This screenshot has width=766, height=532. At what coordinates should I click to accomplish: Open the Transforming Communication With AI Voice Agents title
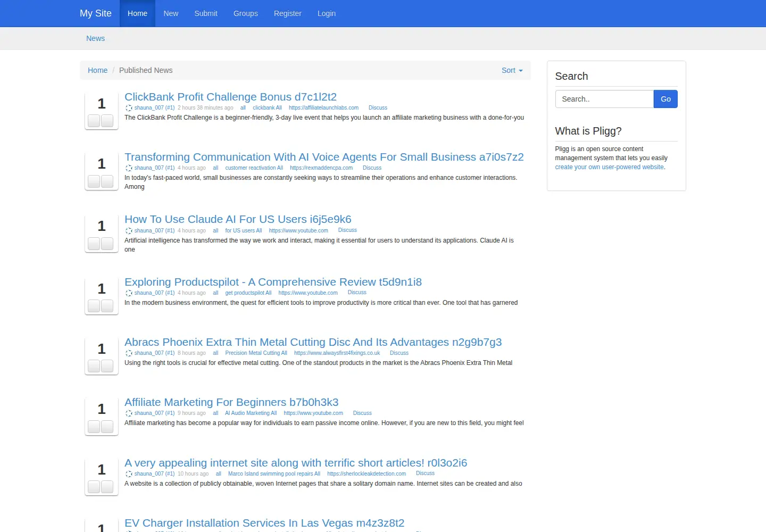[x=324, y=157]
